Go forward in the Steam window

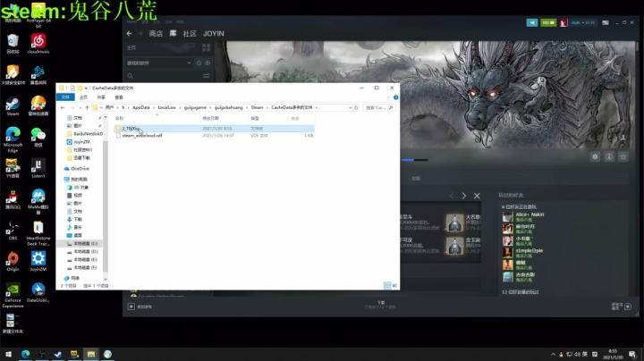click(140, 34)
